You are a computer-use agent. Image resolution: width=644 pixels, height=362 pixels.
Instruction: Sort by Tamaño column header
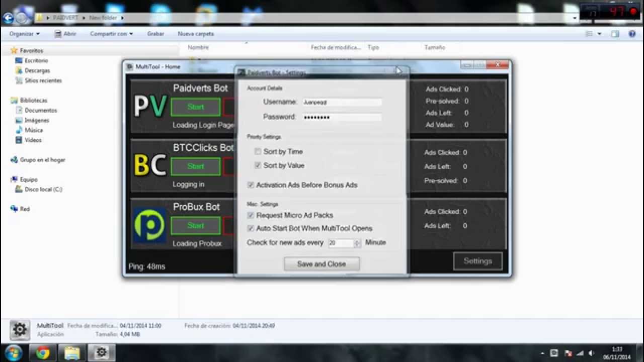[x=435, y=47]
